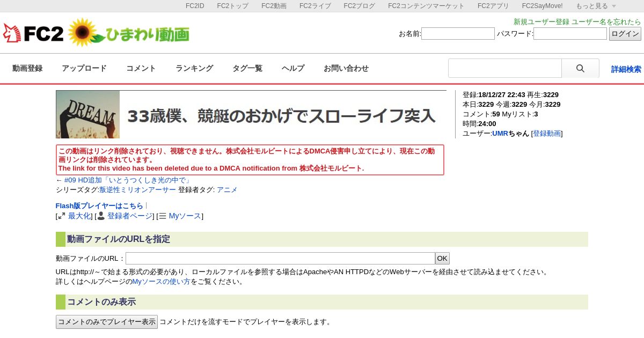Open Myソースの使い方 help link
Screen dimensions: 644x338
pyautogui.click(x=161, y=281)
